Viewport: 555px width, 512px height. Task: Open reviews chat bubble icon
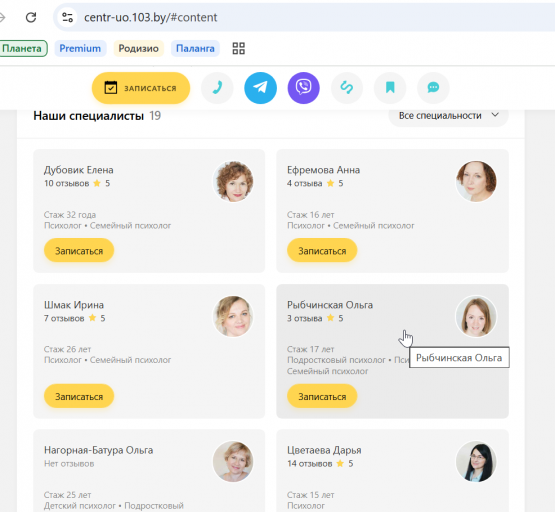[x=433, y=88]
